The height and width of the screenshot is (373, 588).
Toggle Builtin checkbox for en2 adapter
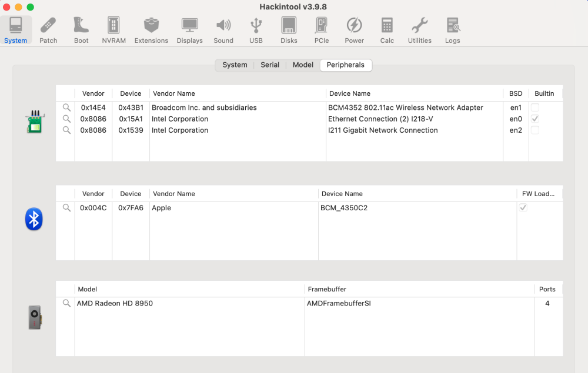pos(535,130)
